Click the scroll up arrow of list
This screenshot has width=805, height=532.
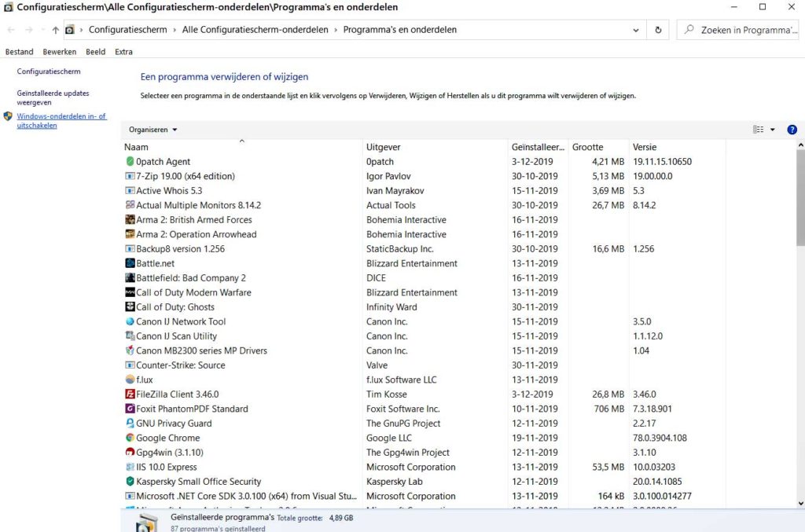tap(800, 145)
